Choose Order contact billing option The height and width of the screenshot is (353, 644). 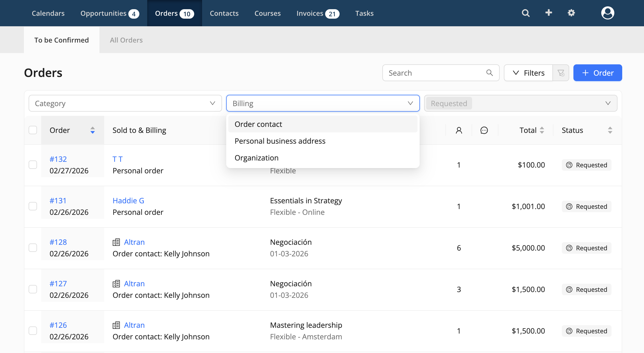[x=323, y=124]
